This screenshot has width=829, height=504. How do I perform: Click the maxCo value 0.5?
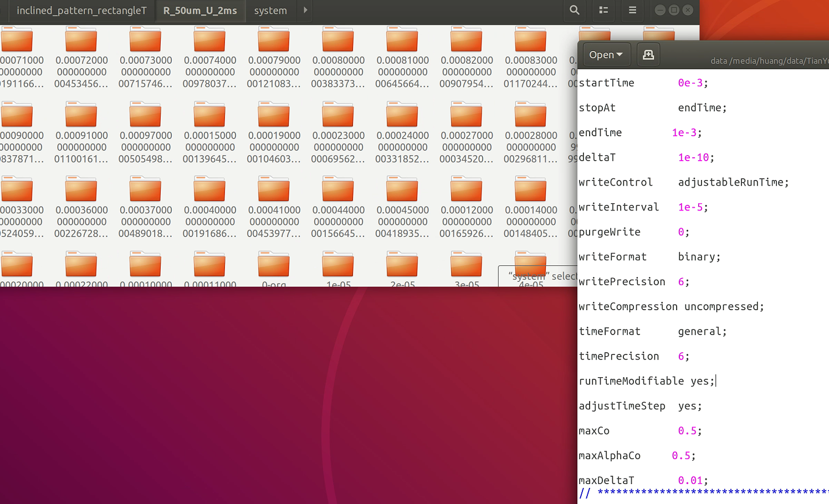click(687, 431)
